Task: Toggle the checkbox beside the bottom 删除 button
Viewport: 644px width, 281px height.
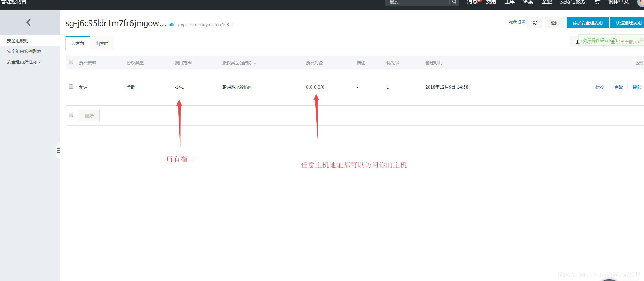Action: [71, 115]
